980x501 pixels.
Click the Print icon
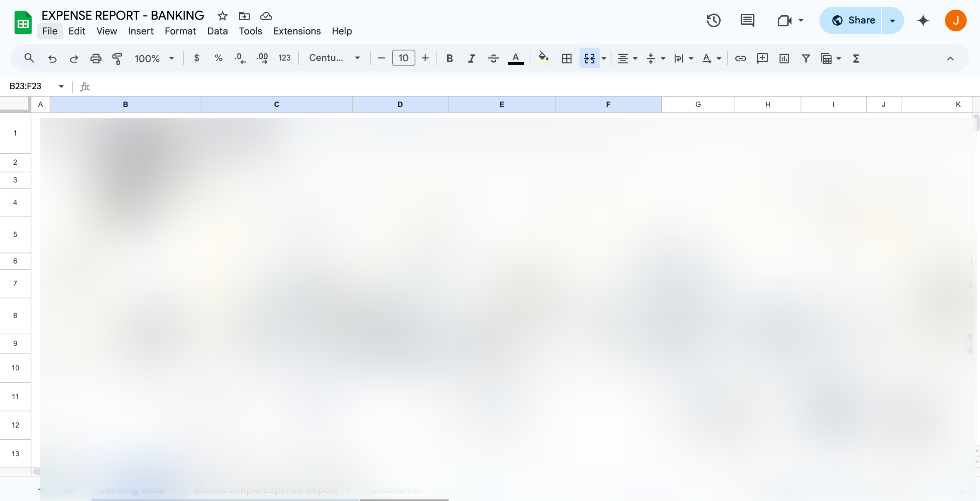96,58
